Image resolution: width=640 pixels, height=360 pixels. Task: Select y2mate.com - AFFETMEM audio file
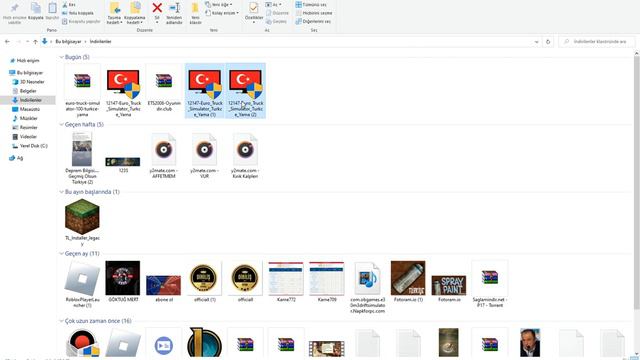pos(164,155)
